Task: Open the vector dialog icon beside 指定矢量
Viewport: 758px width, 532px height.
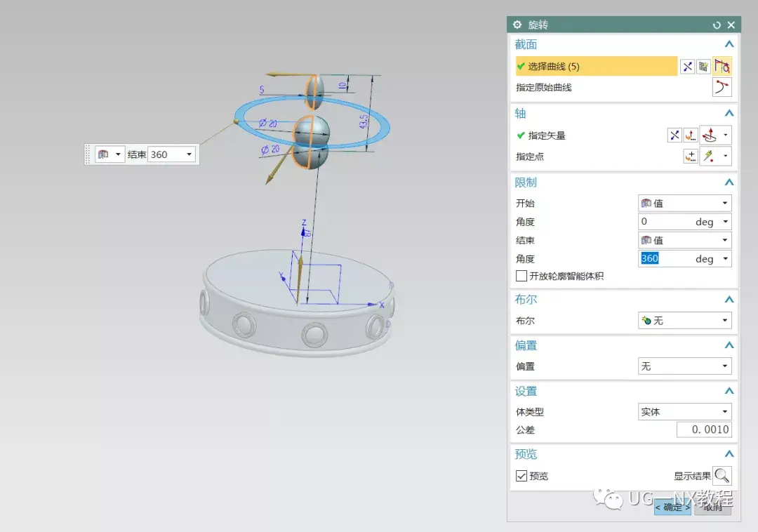Action: point(691,135)
